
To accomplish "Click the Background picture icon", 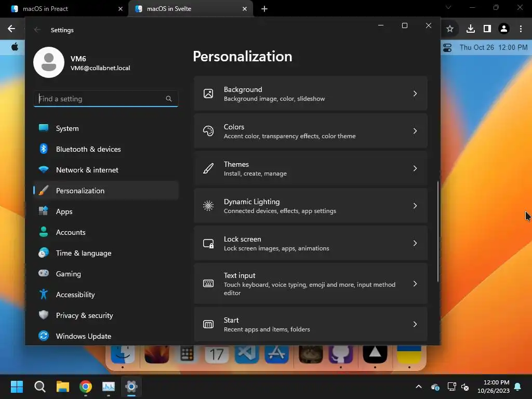I will (208, 94).
